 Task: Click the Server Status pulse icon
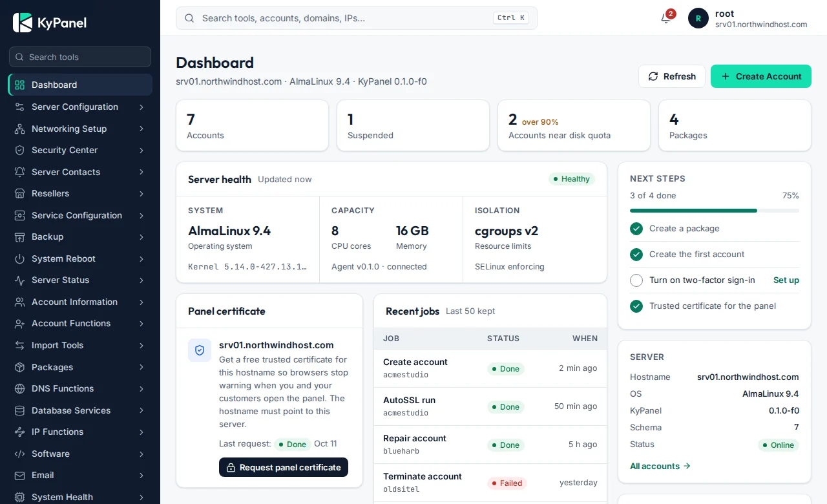[19, 280]
